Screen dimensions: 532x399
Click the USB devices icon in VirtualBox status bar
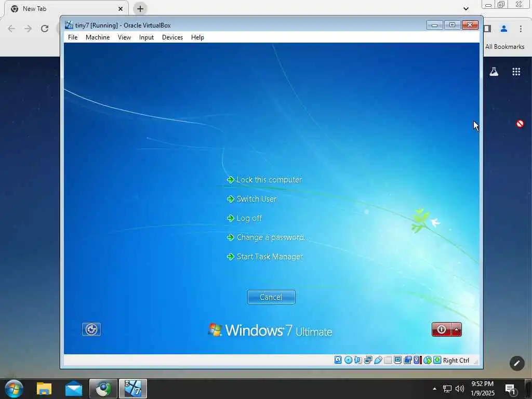(378, 360)
